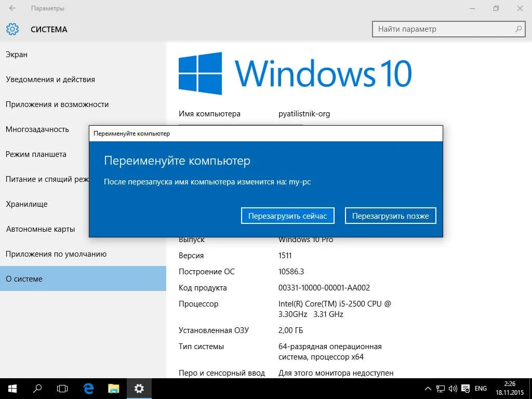This screenshot has height=399, width=532.
Task: Click Перезагрузить позже button
Action: pos(391,216)
